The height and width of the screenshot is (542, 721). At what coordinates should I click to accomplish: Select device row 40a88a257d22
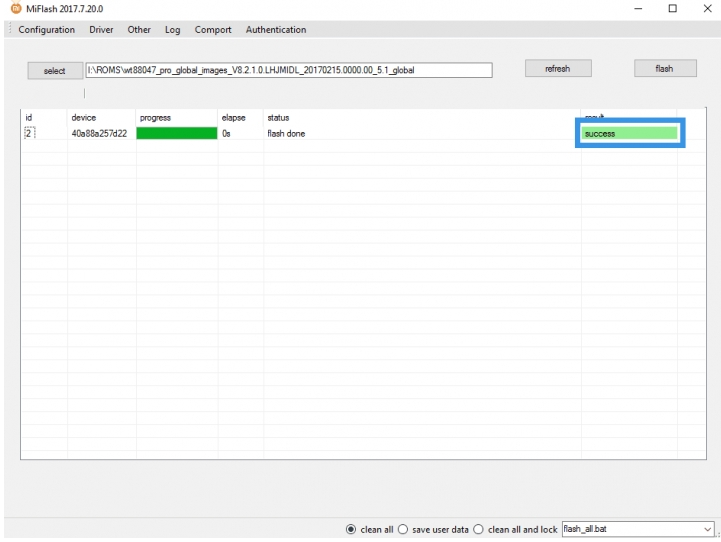click(x=99, y=133)
